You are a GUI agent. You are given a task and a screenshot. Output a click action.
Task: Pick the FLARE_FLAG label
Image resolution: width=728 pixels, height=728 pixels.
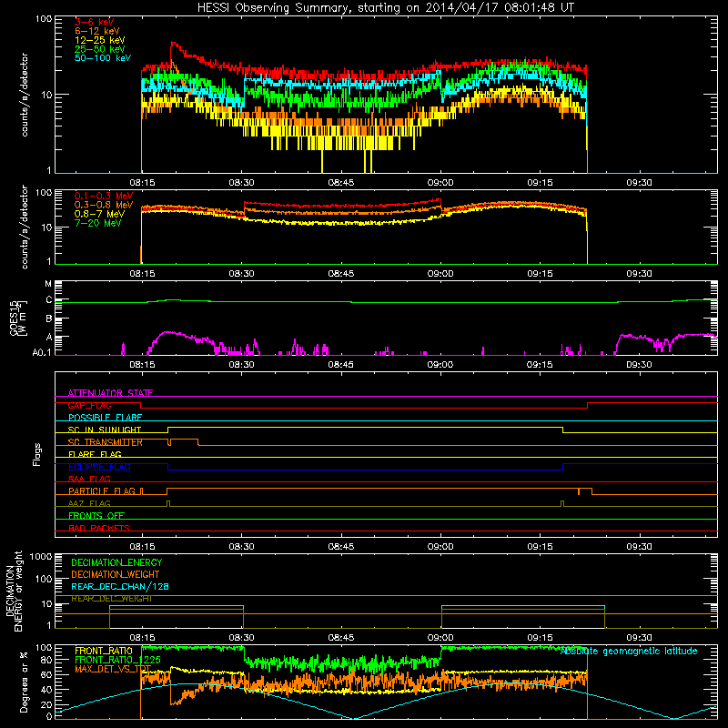[x=95, y=454]
